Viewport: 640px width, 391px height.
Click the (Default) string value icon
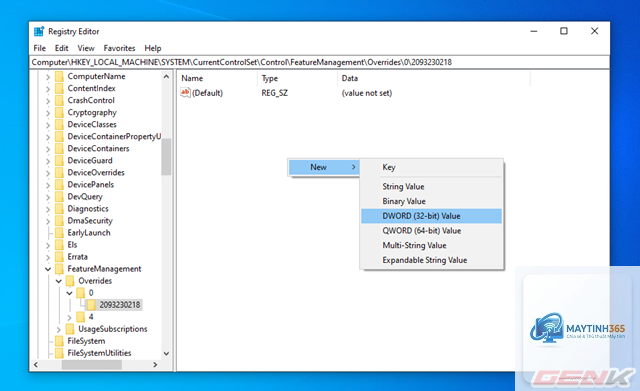coord(185,93)
